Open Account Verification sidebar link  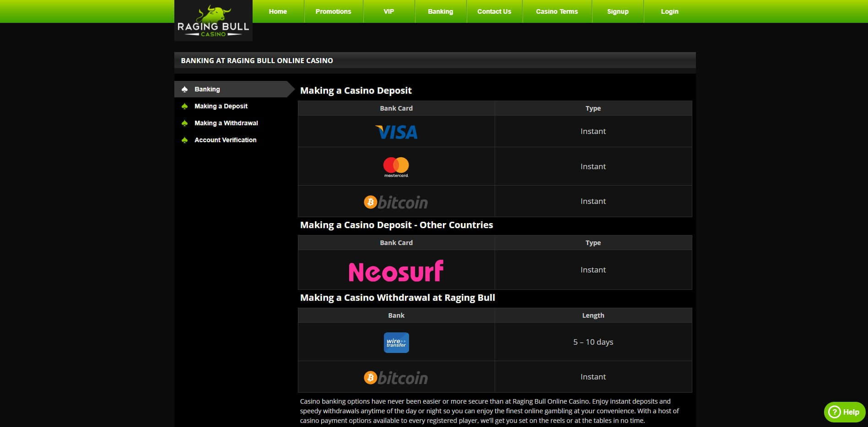pyautogui.click(x=226, y=140)
